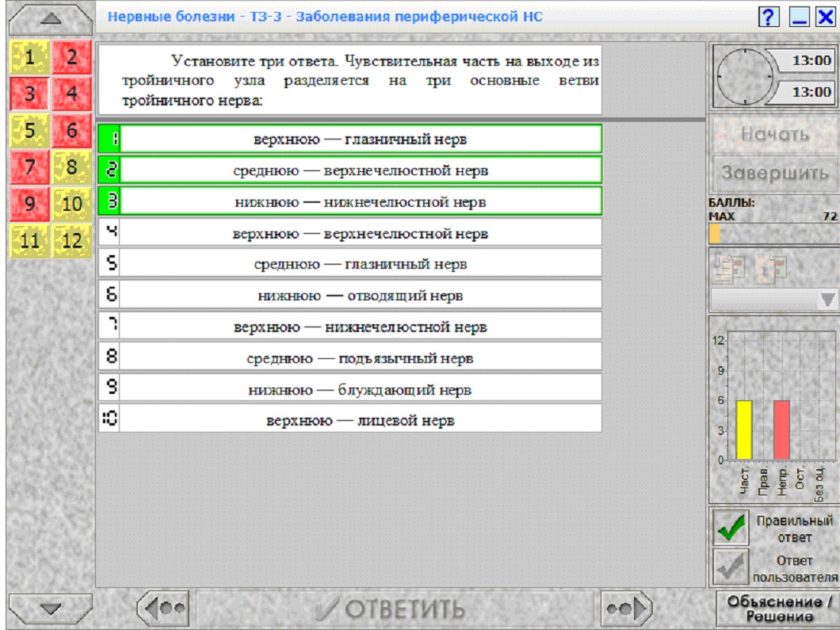Select answer 'верхнюю — глазничный нерв'

pyautogui.click(x=349, y=139)
